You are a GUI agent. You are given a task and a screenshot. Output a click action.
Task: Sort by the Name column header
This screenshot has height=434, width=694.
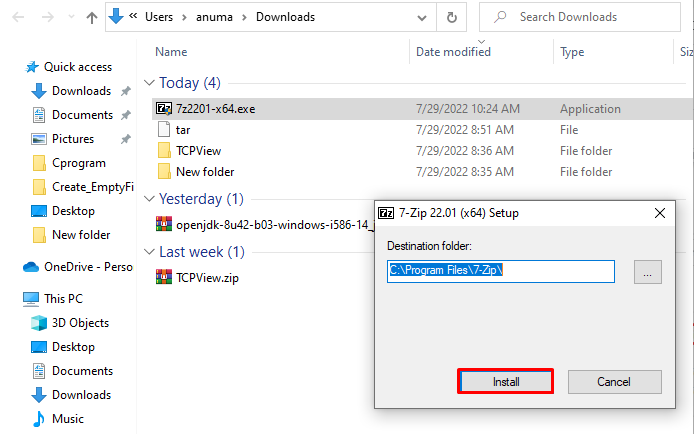pos(171,52)
